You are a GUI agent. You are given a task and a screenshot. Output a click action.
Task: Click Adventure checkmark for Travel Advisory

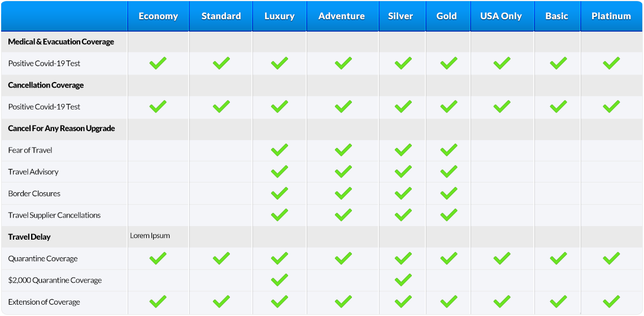(x=343, y=171)
